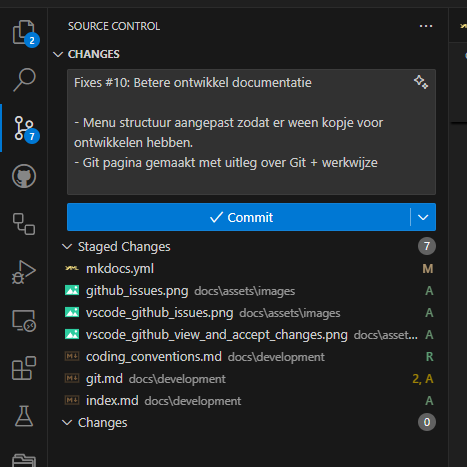Viewport: 467px width, 467px height.
Task: Click the R status of coding_conventions.md
Action: (429, 357)
